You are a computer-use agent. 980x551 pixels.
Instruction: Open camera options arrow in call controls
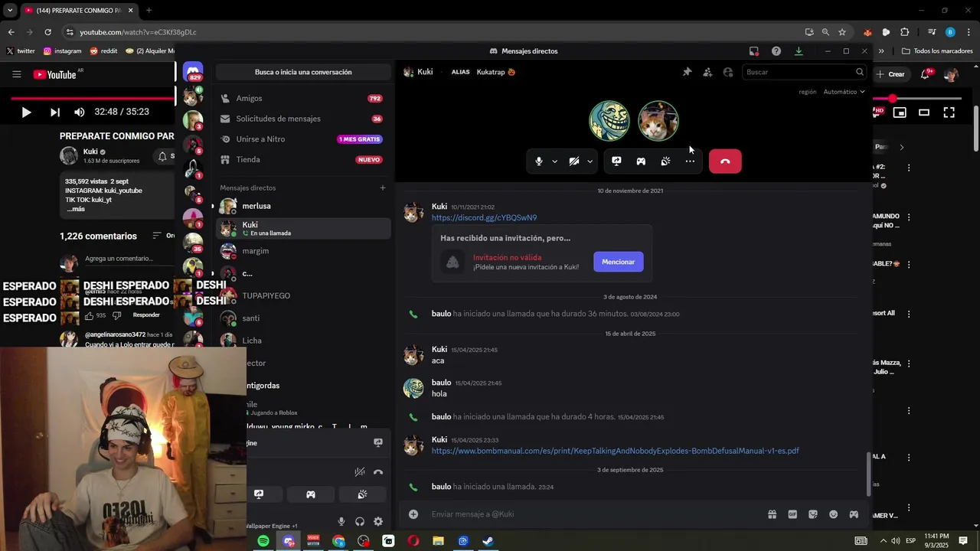[590, 161]
